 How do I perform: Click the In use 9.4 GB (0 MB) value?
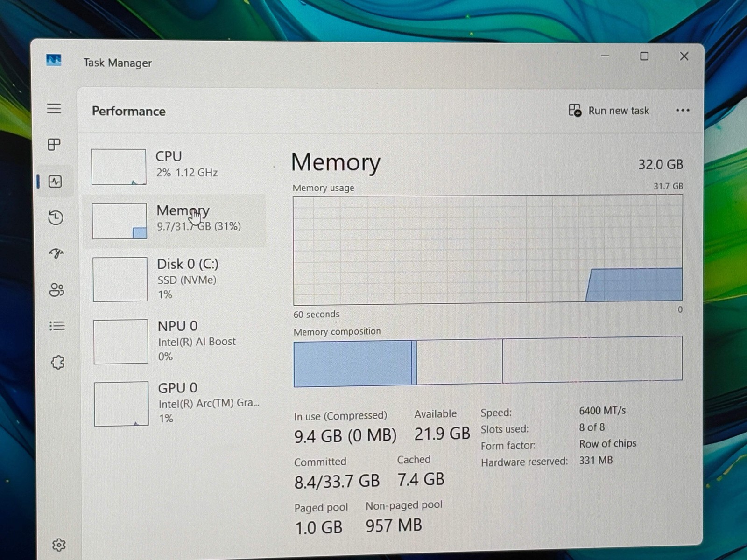coord(345,436)
